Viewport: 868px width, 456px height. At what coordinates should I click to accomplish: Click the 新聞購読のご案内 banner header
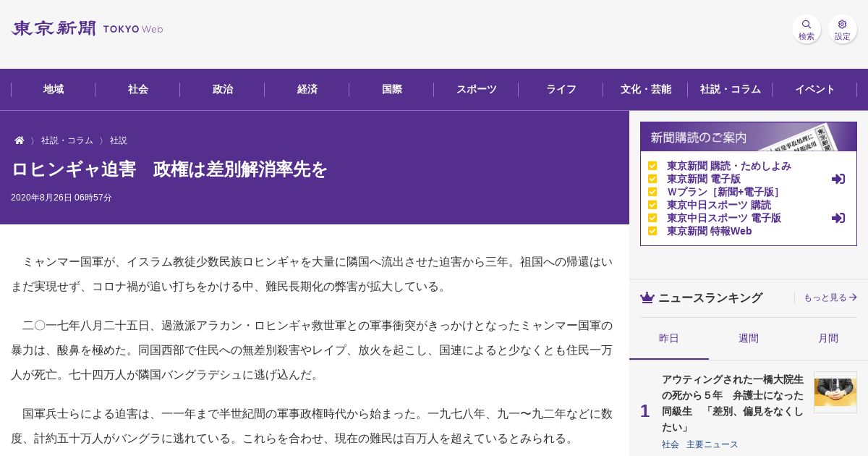(749, 137)
